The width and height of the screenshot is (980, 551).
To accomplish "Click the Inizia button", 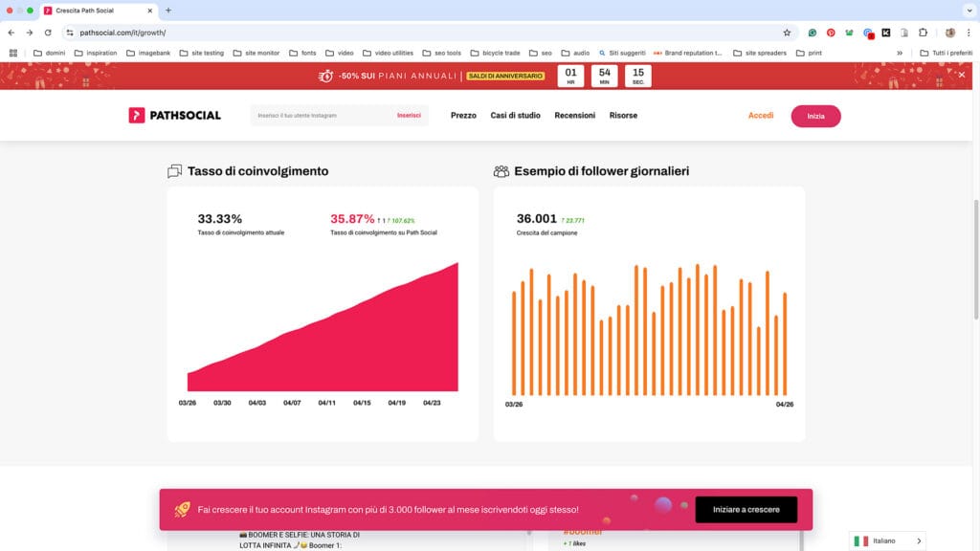I will pyautogui.click(x=815, y=116).
